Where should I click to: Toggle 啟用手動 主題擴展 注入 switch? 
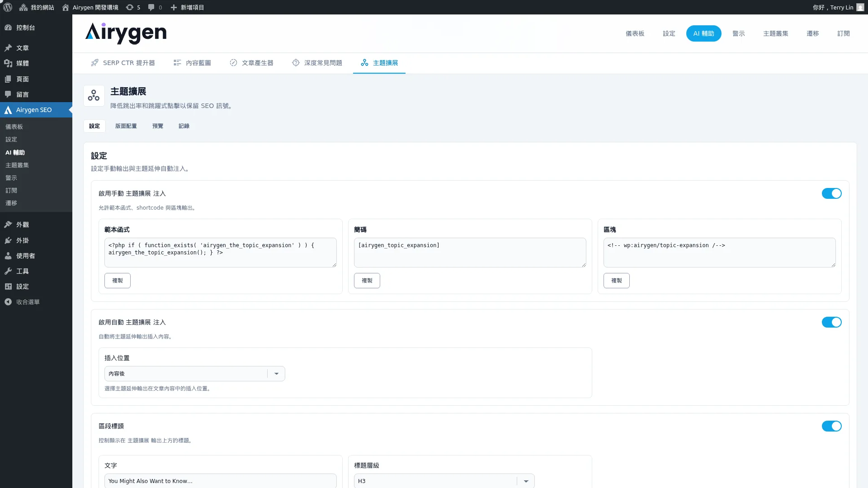(x=831, y=193)
